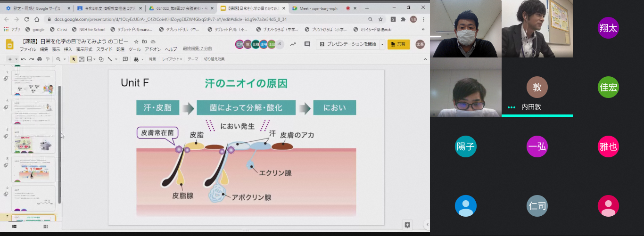644x236 pixels.
Task: Open the 配置 menu
Action: click(x=121, y=49)
